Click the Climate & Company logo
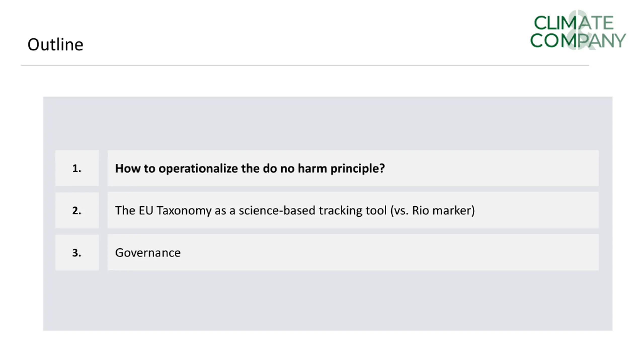The image size is (644, 362). pos(578,30)
